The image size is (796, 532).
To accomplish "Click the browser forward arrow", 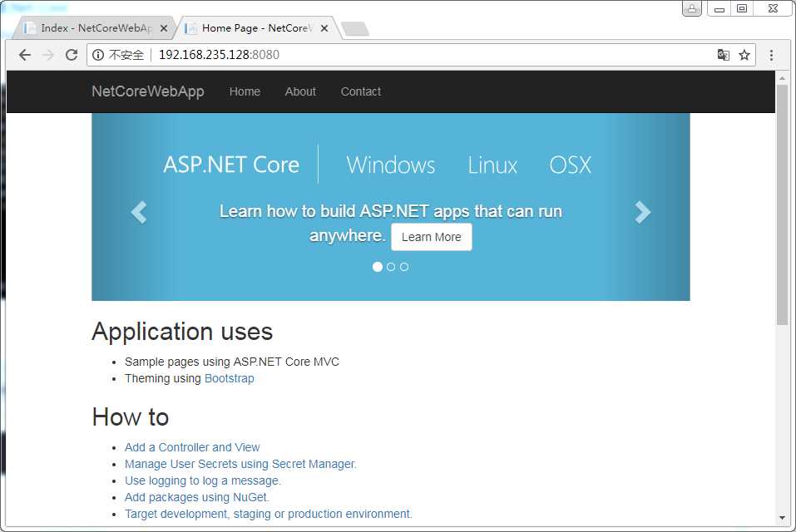I will point(48,55).
